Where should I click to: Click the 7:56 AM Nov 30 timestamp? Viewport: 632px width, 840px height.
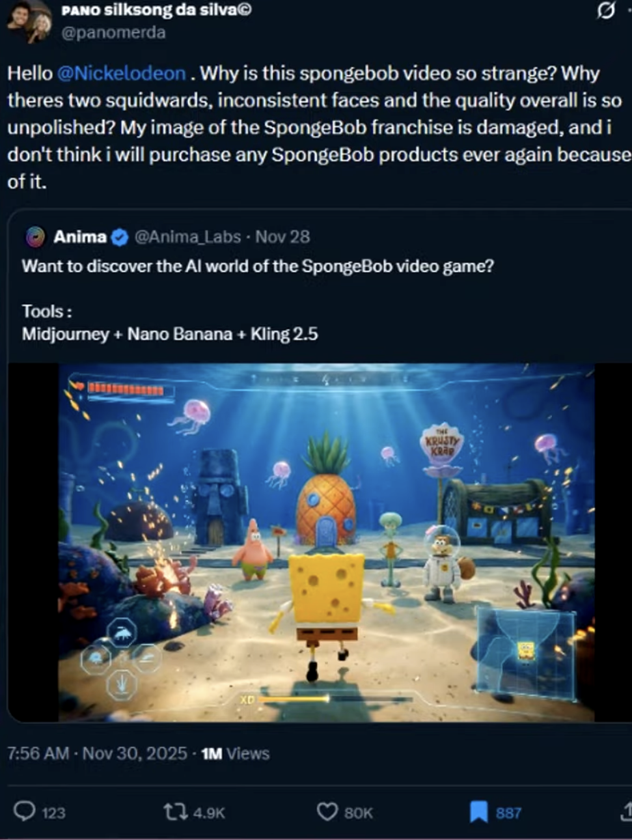97,753
